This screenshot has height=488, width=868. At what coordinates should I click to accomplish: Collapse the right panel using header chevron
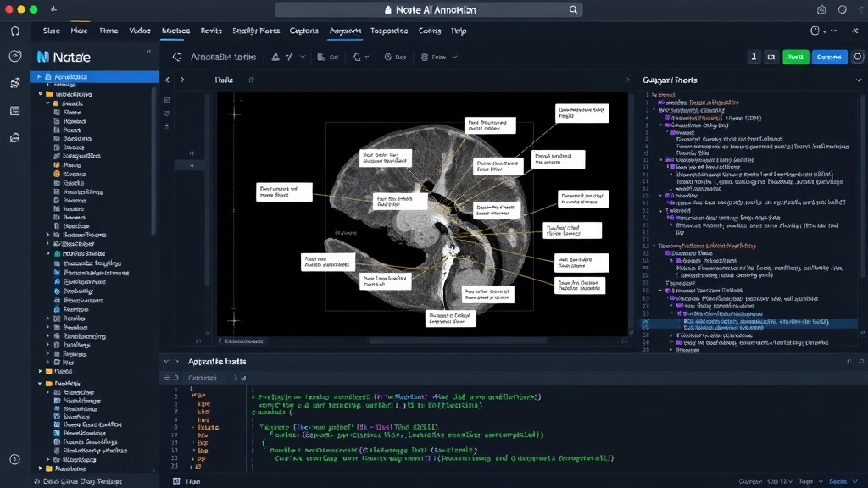(859, 80)
